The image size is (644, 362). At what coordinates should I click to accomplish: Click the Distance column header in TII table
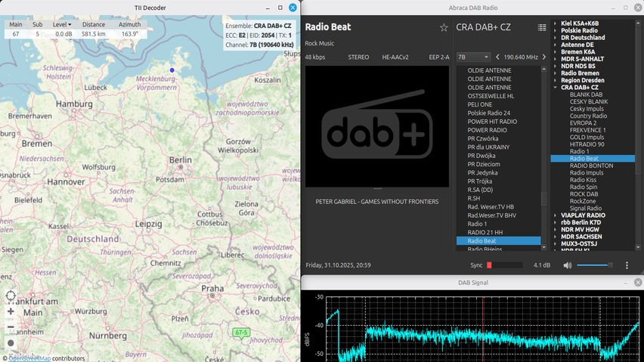pyautogui.click(x=94, y=24)
